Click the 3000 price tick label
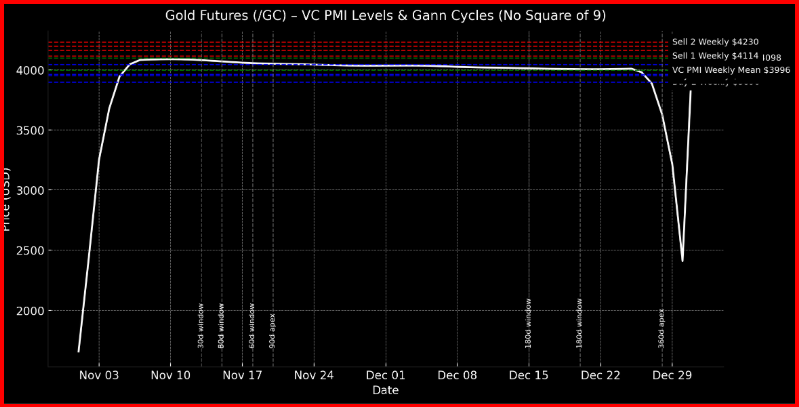This screenshot has width=799, height=407. point(27,190)
